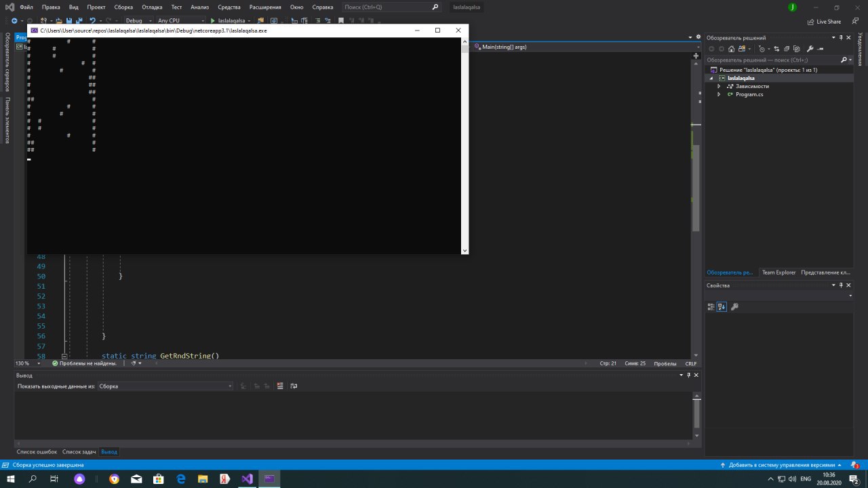868x488 pixels.
Task: Open the Расширения menu
Action: (265, 7)
